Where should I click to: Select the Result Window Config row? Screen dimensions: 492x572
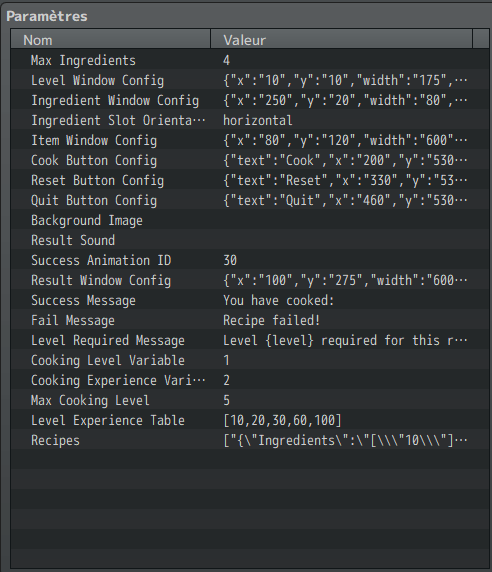point(250,281)
